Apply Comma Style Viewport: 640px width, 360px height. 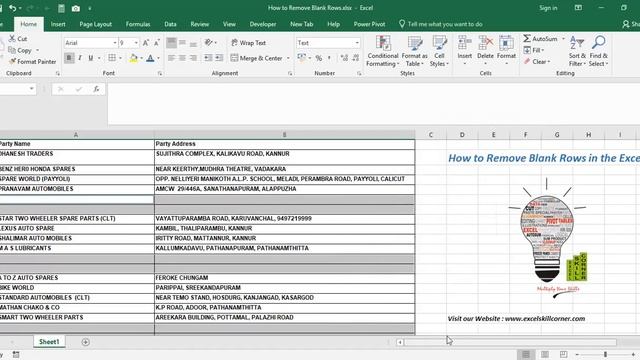click(329, 58)
